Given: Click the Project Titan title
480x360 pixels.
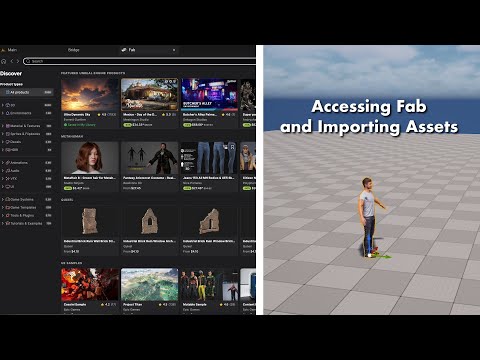Looking at the screenshot, I should 133,304.
